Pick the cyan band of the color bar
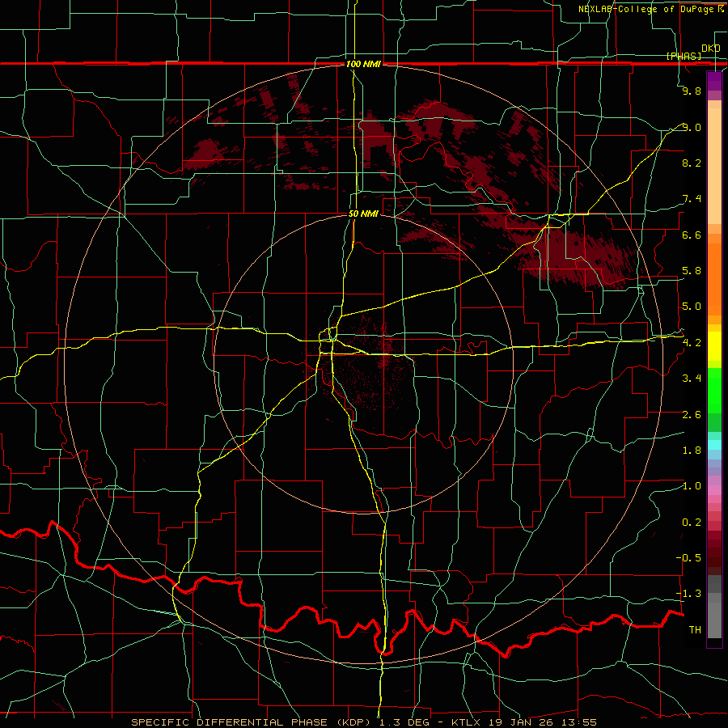728x728 pixels. tap(714, 445)
